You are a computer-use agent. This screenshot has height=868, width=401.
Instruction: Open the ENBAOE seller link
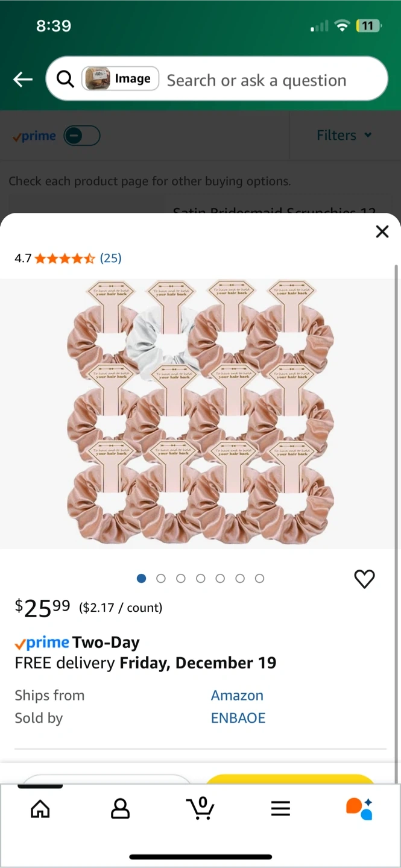pos(238,718)
